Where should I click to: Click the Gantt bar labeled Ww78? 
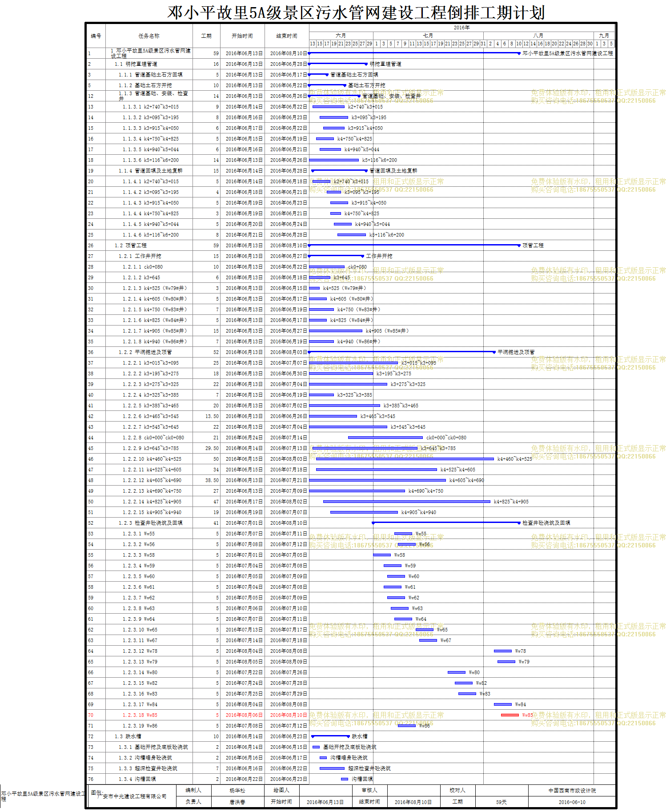[x=503, y=651]
